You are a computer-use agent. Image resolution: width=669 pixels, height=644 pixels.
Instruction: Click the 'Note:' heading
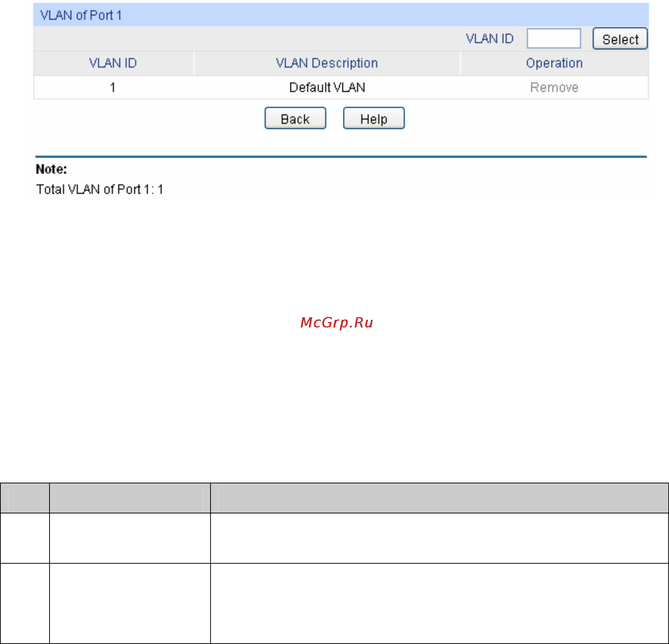51,169
